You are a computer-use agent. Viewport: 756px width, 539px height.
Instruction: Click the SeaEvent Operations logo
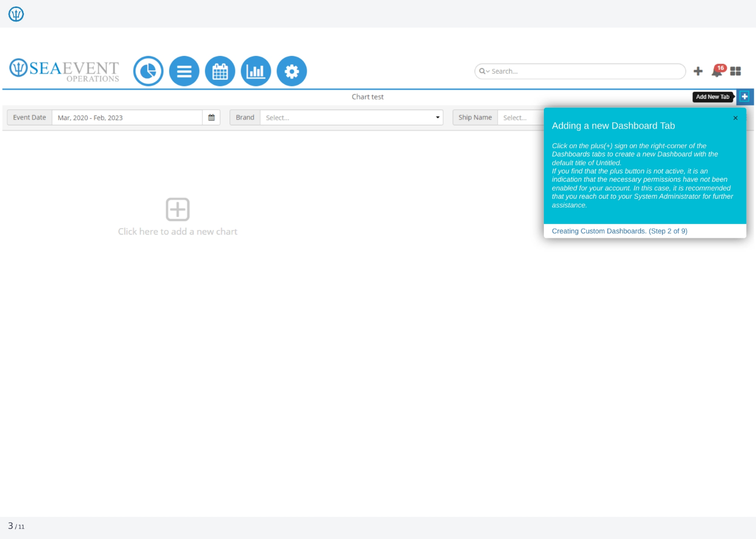tap(64, 70)
